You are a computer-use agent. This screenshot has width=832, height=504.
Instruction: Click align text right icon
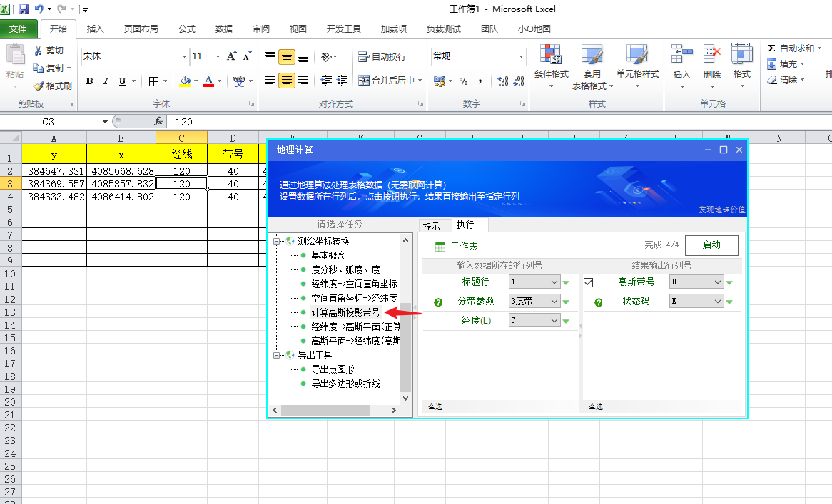pyautogui.click(x=303, y=80)
